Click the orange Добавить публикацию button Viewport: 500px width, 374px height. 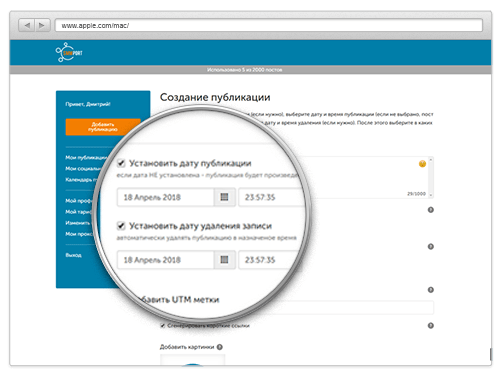103,127
